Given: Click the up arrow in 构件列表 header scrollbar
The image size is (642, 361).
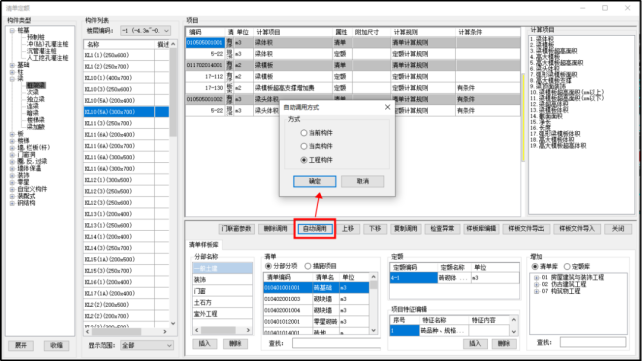Looking at the screenshot, I should pos(173,44).
